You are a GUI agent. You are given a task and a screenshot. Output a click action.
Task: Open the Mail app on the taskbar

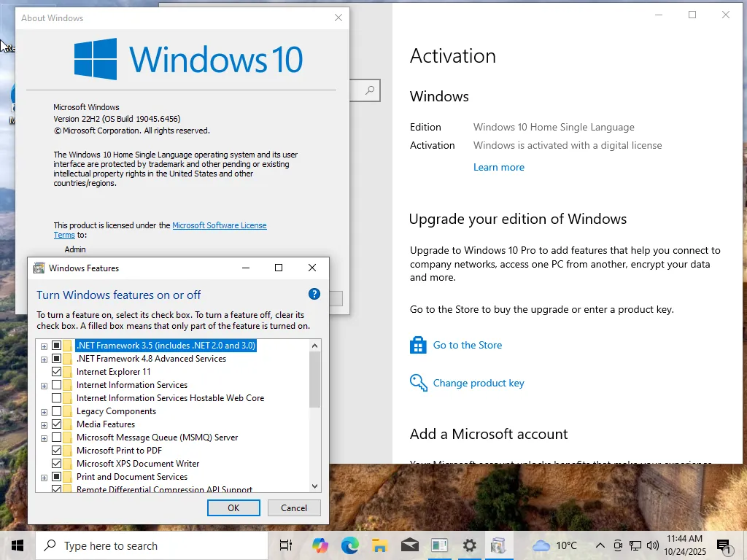[410, 545]
